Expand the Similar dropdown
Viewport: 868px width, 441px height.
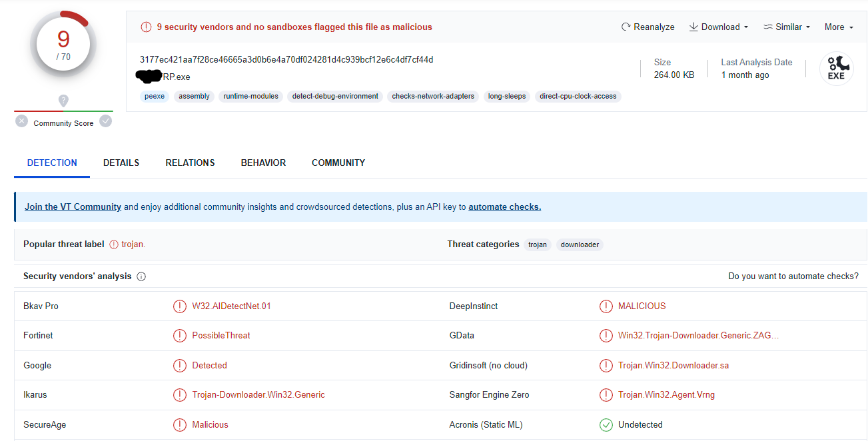pyautogui.click(x=787, y=27)
